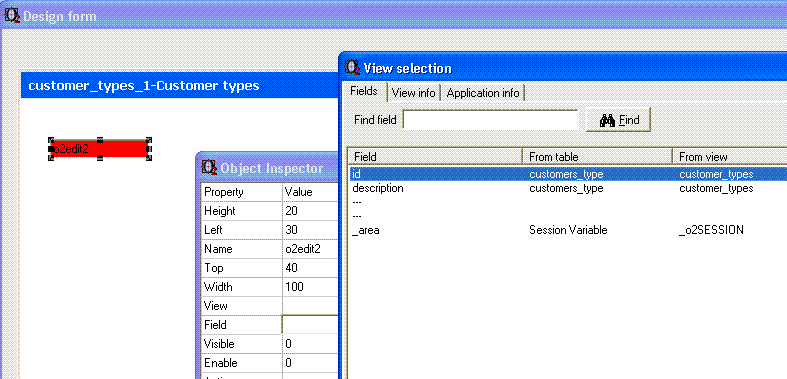The image size is (787, 379).
Task: Select the Width property name
Action: pyautogui.click(x=241, y=287)
